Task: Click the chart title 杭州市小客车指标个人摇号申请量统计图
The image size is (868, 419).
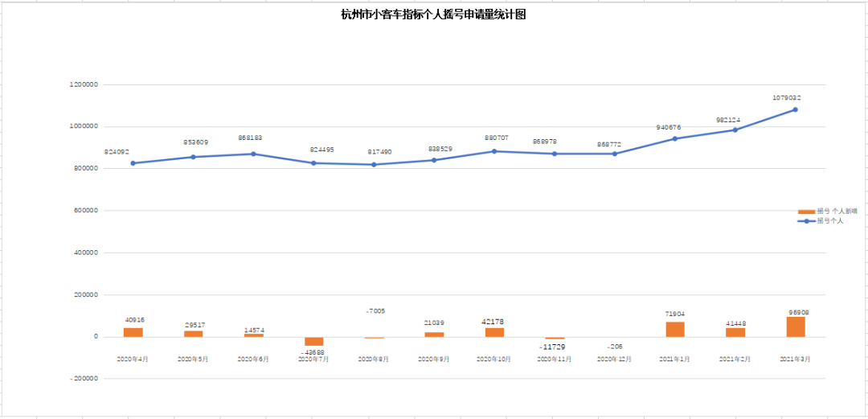Action: pyautogui.click(x=433, y=14)
